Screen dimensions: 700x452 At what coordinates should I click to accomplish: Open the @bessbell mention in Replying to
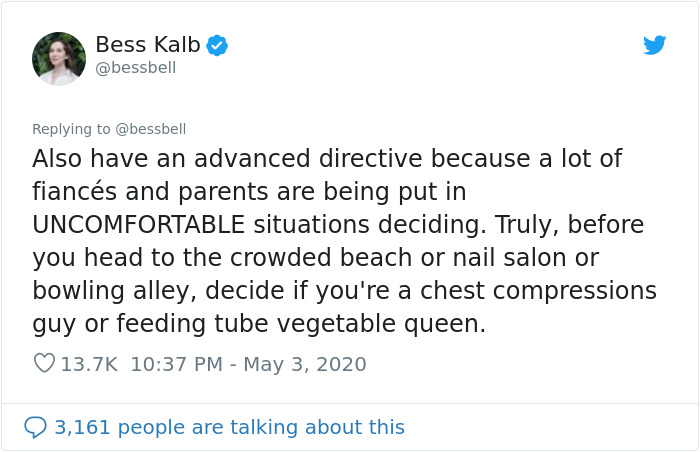[x=151, y=129]
